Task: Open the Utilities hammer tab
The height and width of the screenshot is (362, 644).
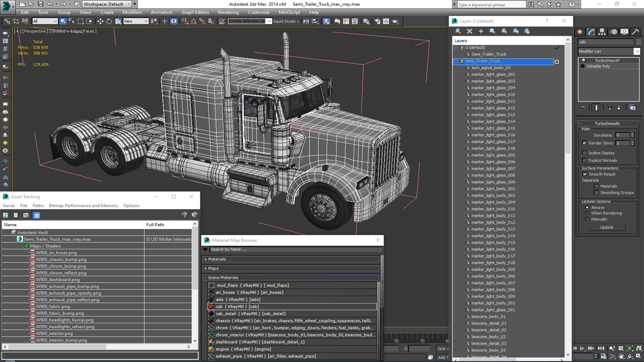Action: coord(635,32)
